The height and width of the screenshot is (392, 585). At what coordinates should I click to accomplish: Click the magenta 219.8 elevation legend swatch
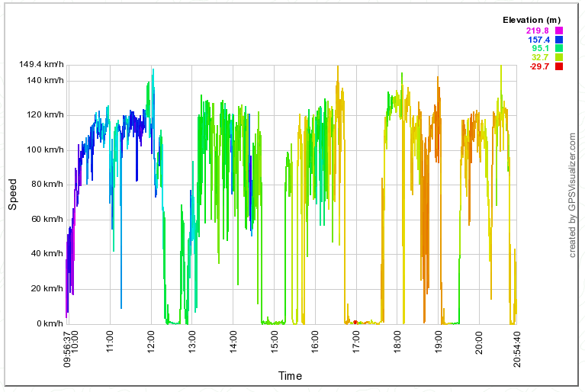click(559, 31)
